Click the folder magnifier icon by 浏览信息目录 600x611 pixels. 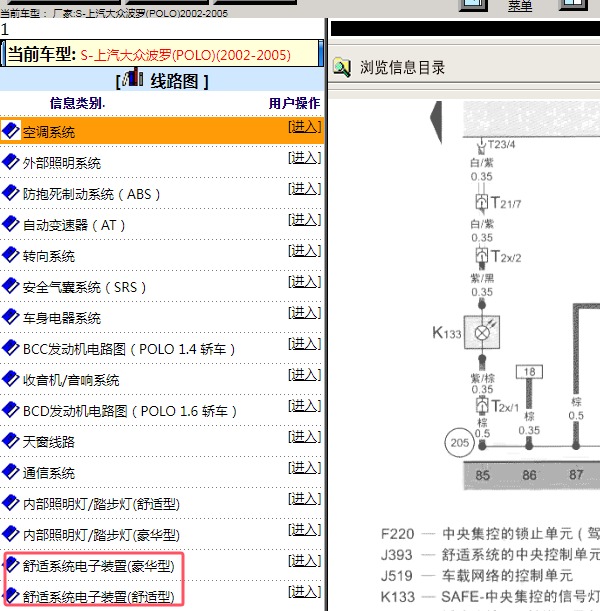(x=342, y=67)
